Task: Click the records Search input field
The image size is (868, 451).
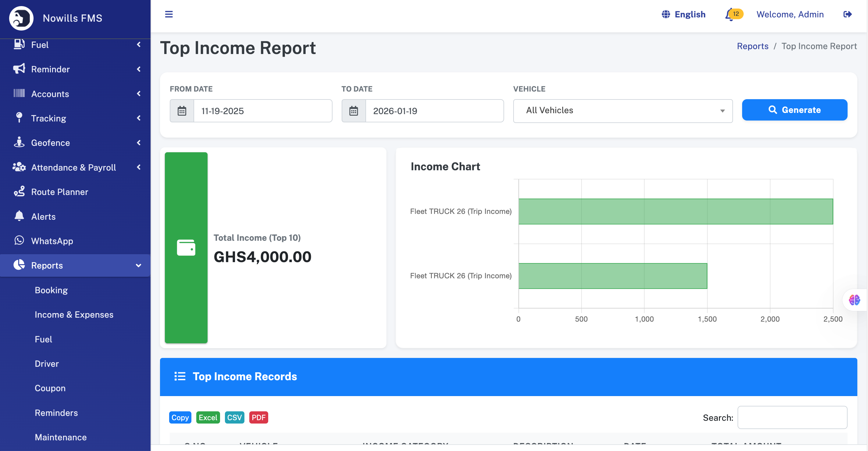Action: (x=792, y=418)
